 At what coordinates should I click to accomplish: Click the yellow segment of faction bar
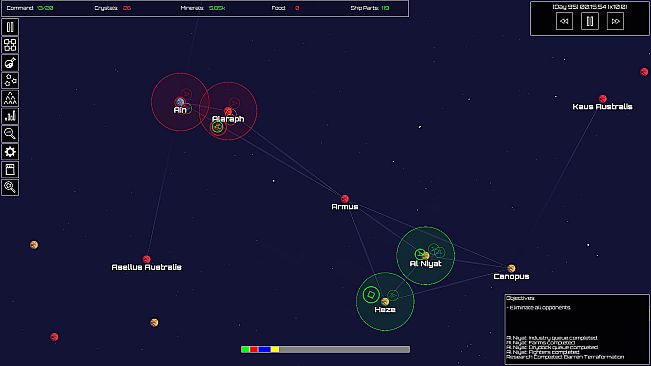pyautogui.click(x=275, y=349)
